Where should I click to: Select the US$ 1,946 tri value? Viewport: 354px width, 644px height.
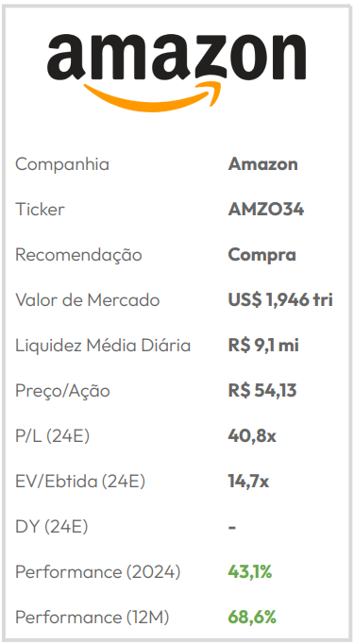[x=280, y=300]
